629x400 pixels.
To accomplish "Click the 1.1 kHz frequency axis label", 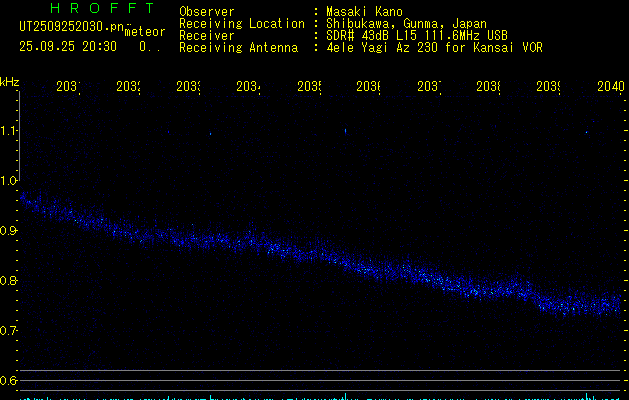I will (x=9, y=131).
